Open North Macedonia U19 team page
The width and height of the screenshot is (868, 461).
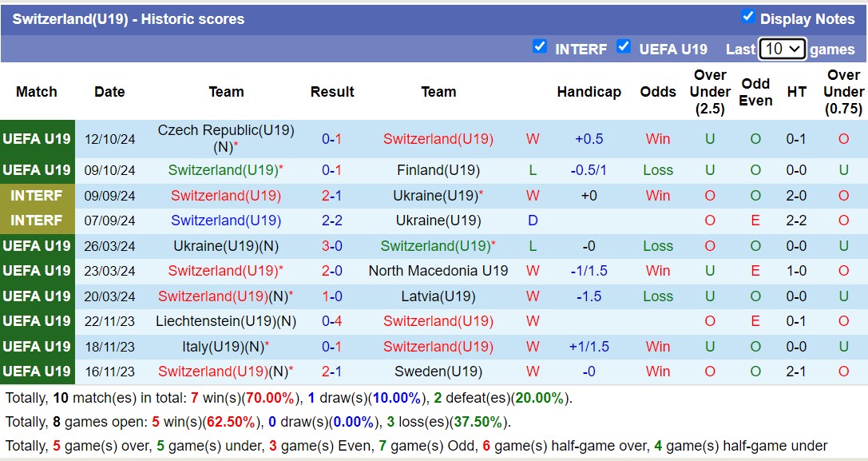point(438,271)
